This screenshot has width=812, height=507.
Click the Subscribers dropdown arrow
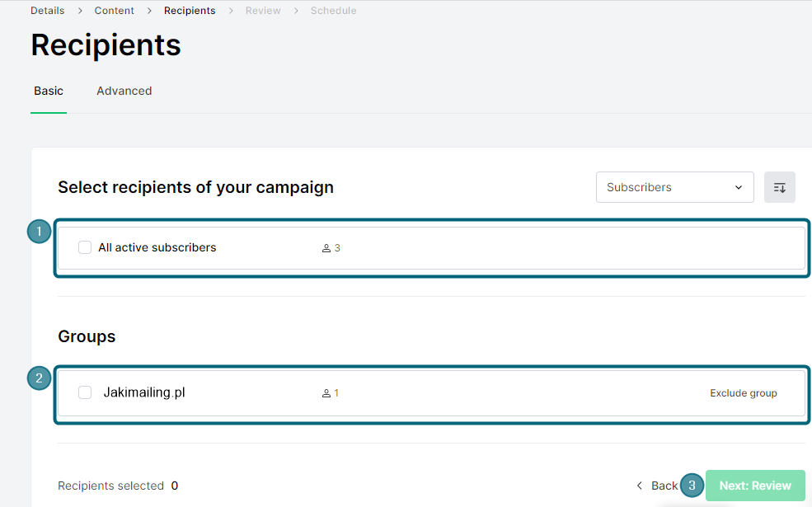tap(739, 187)
